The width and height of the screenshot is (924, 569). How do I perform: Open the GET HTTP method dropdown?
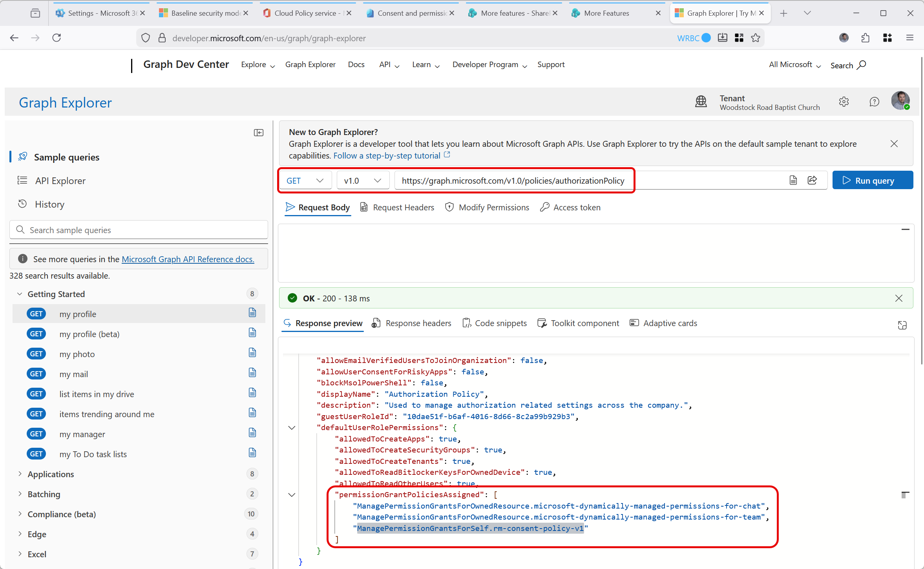(x=305, y=181)
